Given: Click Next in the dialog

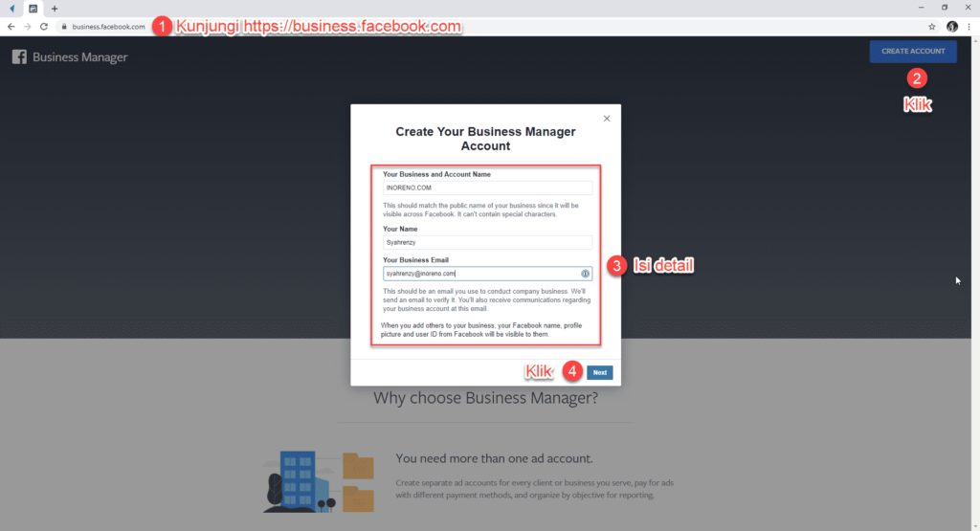Looking at the screenshot, I should tap(600, 372).
